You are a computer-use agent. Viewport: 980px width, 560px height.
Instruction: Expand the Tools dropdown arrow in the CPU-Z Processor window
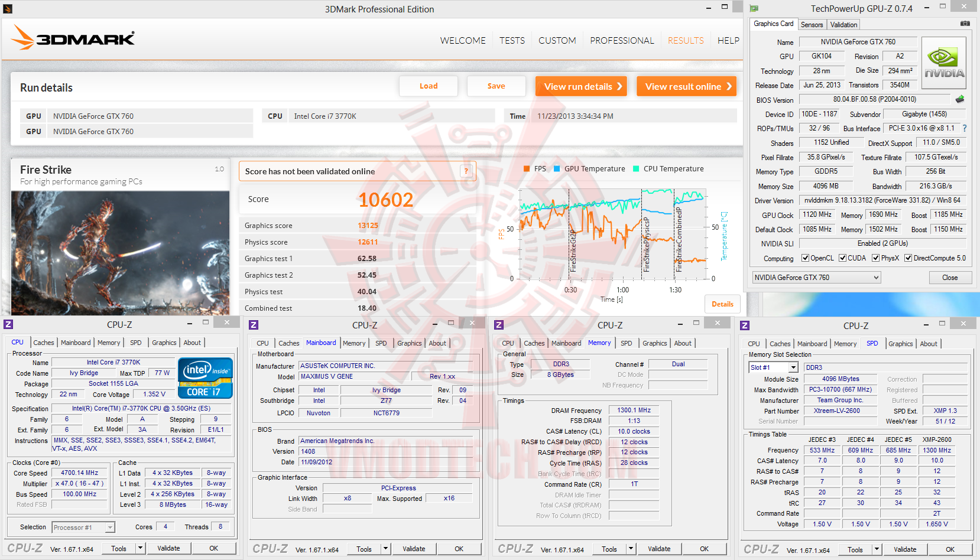tap(141, 548)
